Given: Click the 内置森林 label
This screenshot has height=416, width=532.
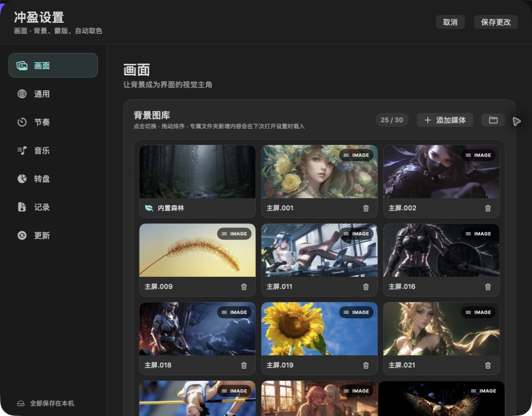Looking at the screenshot, I should [x=171, y=208].
